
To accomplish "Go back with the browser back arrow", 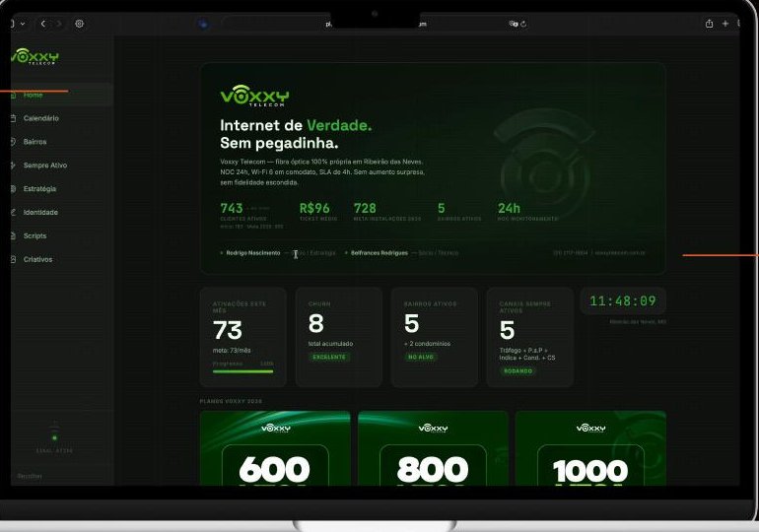I will (43, 24).
